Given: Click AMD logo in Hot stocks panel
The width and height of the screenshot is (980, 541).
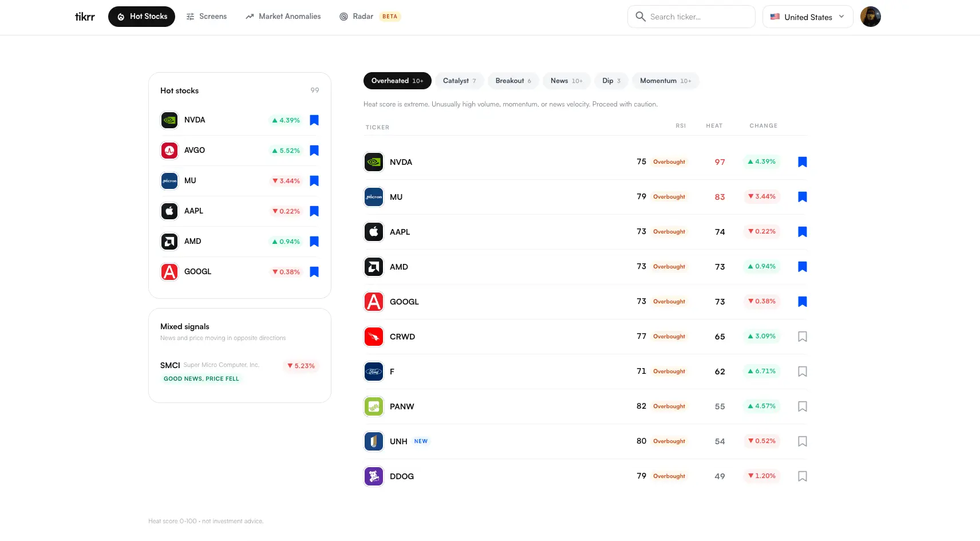Looking at the screenshot, I should pos(169,242).
